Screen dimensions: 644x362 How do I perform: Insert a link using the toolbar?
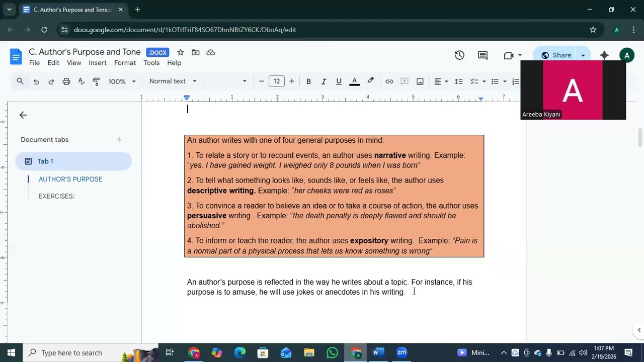(x=389, y=81)
